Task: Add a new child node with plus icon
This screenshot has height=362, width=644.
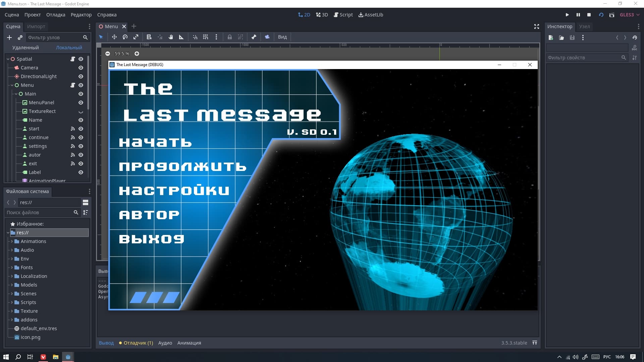Action: [9, 38]
